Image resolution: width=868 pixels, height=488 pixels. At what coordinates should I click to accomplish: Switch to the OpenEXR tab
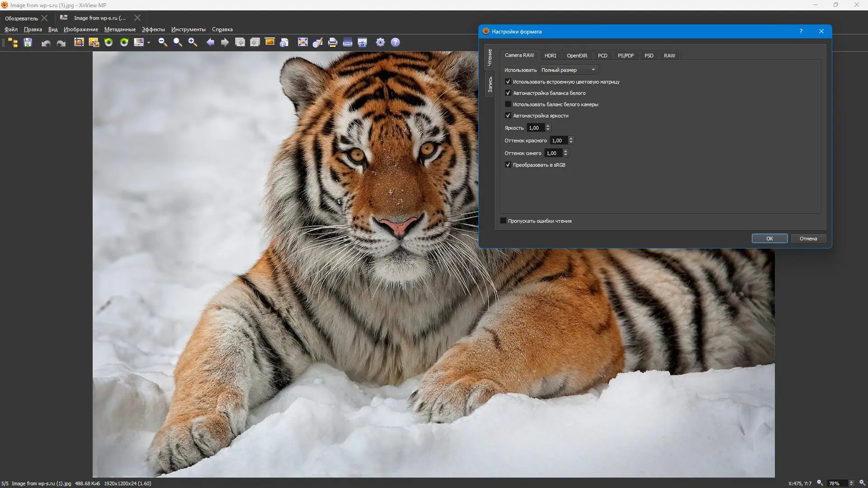(x=577, y=56)
